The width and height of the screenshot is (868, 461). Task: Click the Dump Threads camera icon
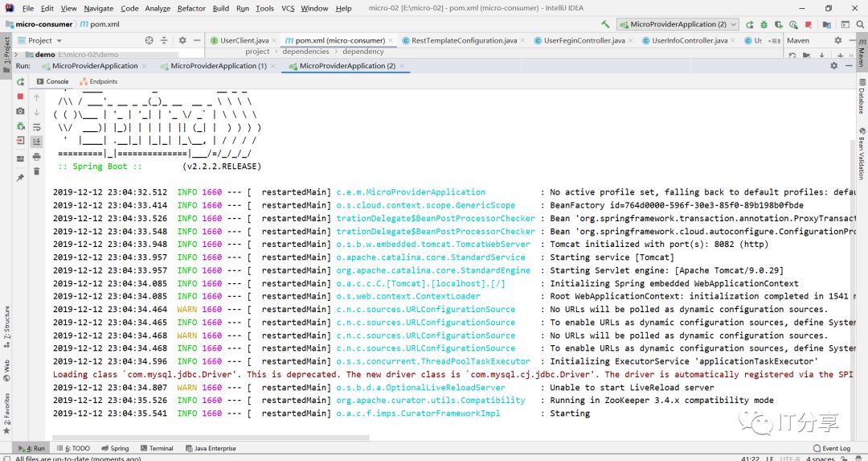20,111
